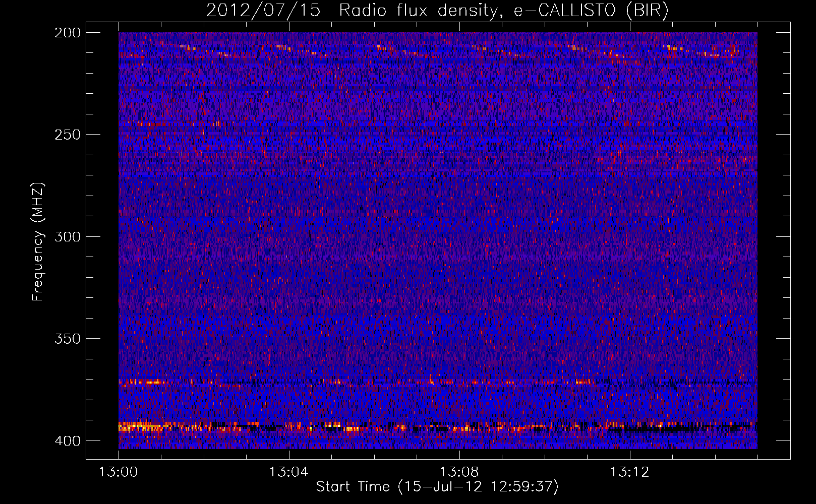Select the 250 frequency tick label
816x504 pixels.
pyautogui.click(x=68, y=135)
